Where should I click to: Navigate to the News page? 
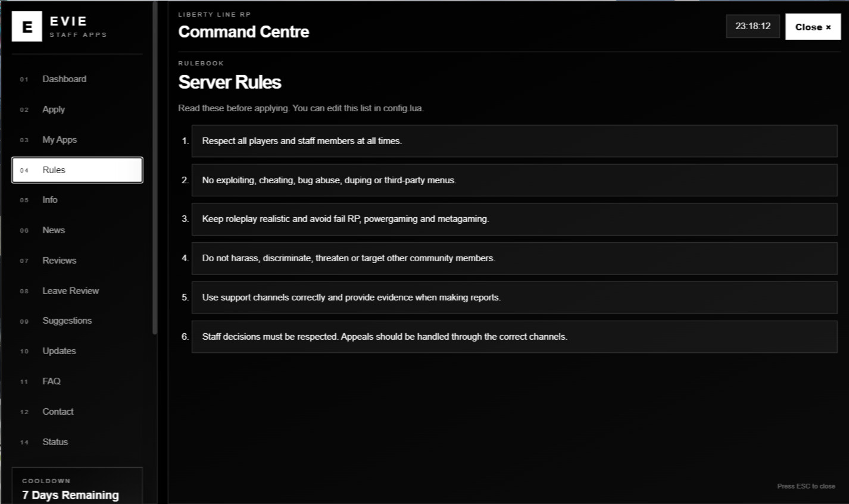[77, 230]
